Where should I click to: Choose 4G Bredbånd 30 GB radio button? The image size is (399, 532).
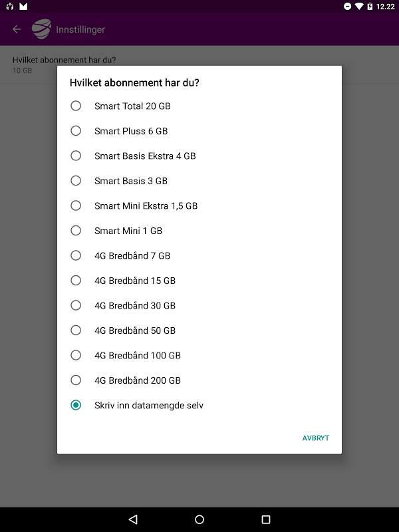tap(76, 305)
